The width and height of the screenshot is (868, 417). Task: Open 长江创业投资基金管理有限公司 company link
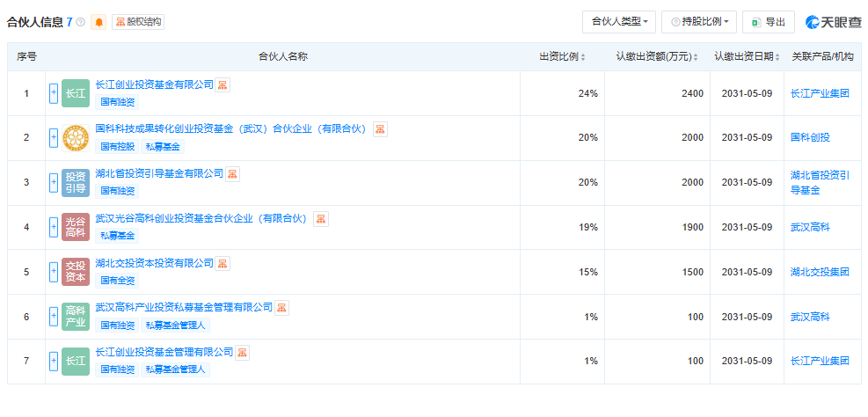(x=164, y=352)
